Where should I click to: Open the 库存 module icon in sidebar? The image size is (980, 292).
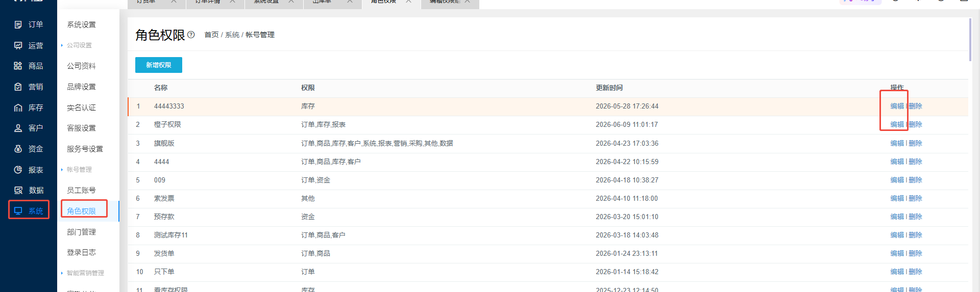pos(18,108)
